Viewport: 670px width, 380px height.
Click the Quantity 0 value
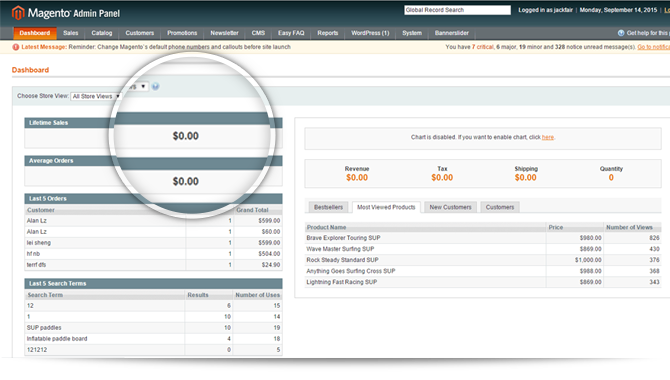pos(611,177)
